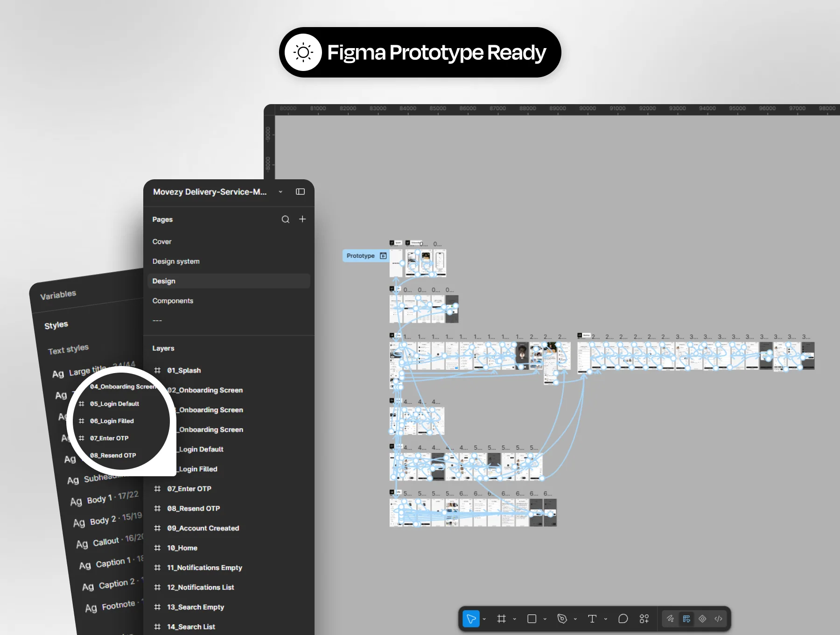Image resolution: width=840 pixels, height=635 pixels.
Task: Click the frame icon beside 09_Account Creeated
Action: tap(157, 528)
